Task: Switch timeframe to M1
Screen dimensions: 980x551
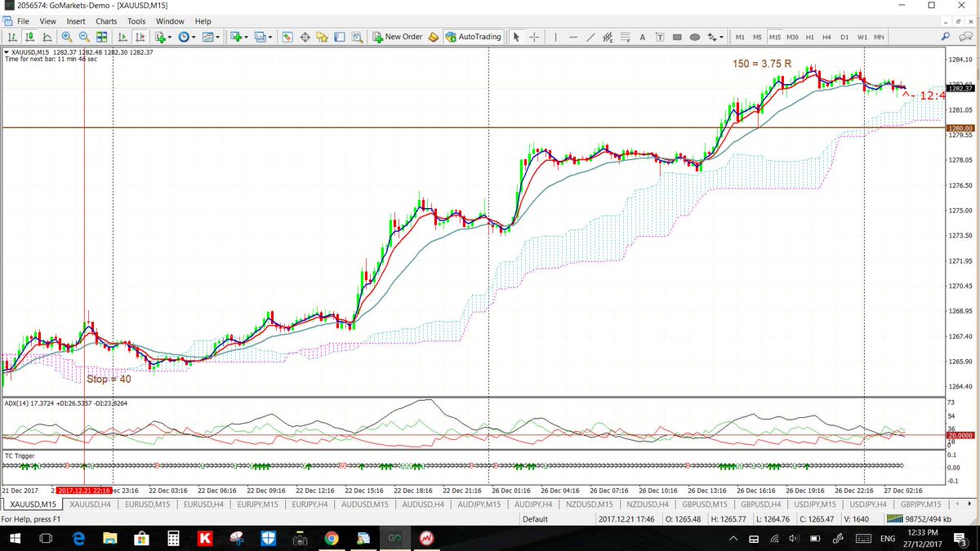Action: click(740, 37)
